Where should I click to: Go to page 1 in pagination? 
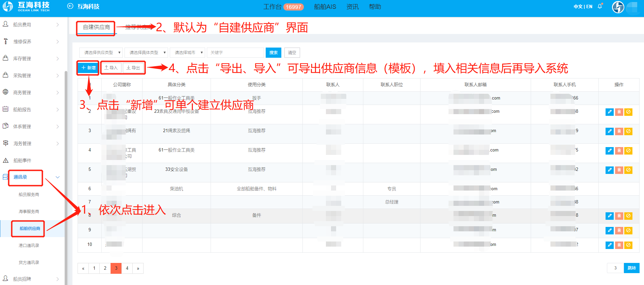[94, 268]
